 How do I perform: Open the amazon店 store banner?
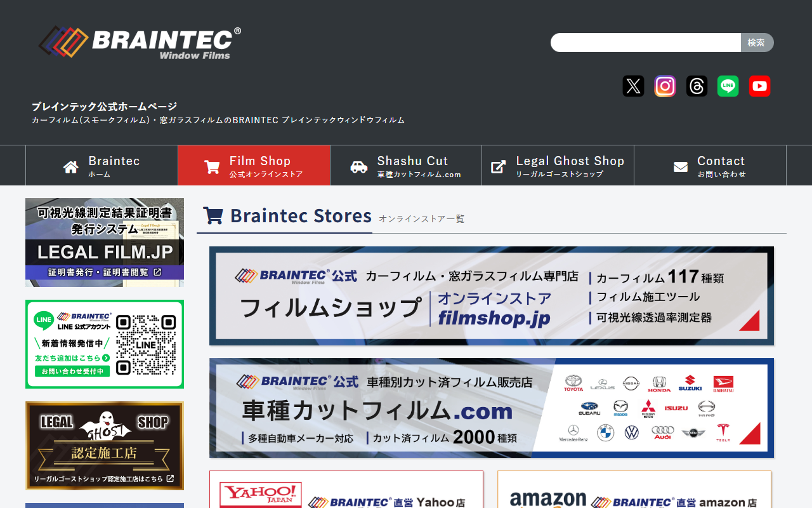point(634,490)
